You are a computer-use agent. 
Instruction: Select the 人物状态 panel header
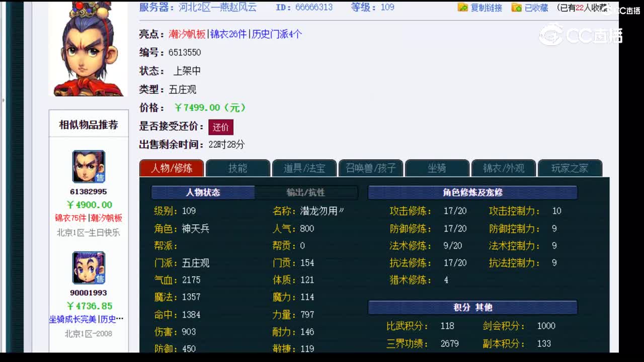[x=203, y=192]
